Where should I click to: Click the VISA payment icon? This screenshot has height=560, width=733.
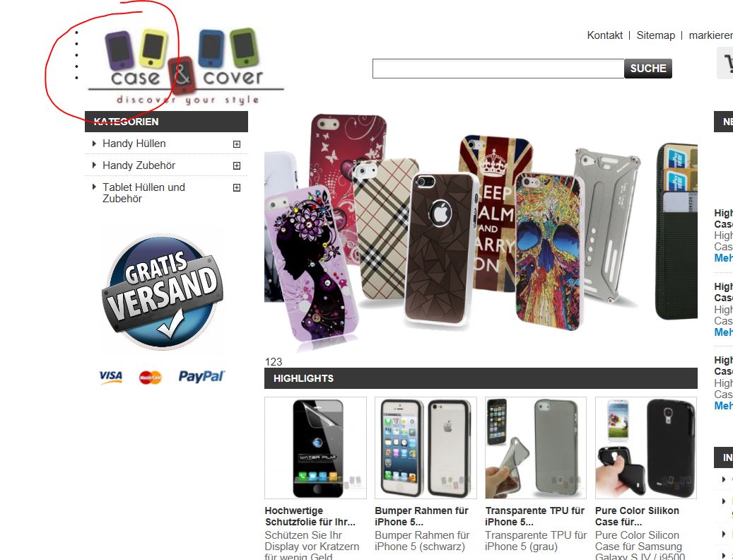[x=111, y=377]
